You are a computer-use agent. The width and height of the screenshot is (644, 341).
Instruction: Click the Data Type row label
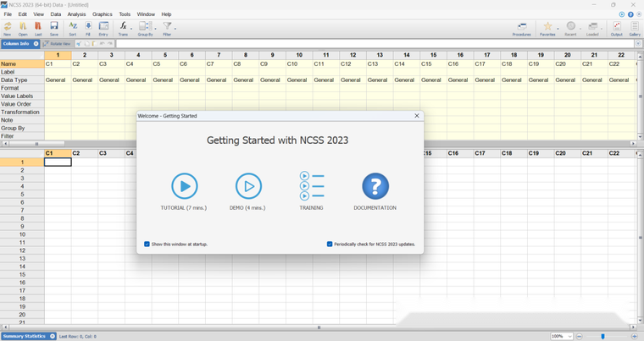pyautogui.click(x=22, y=80)
